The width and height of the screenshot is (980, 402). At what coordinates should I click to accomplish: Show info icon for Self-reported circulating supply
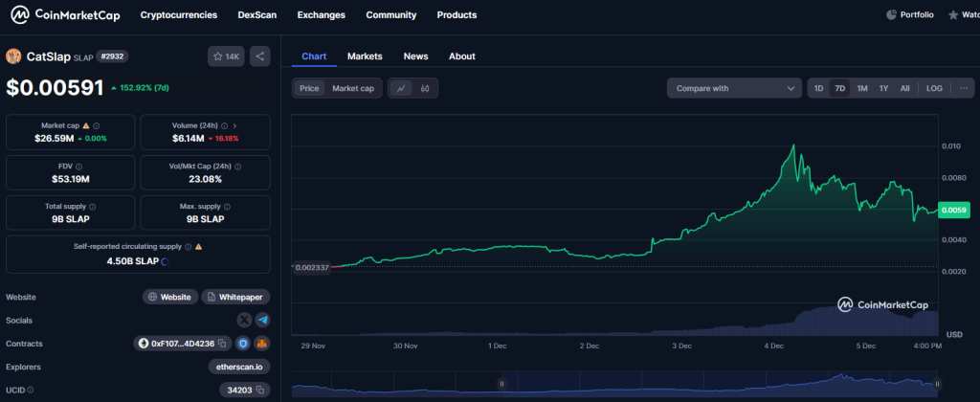click(189, 246)
